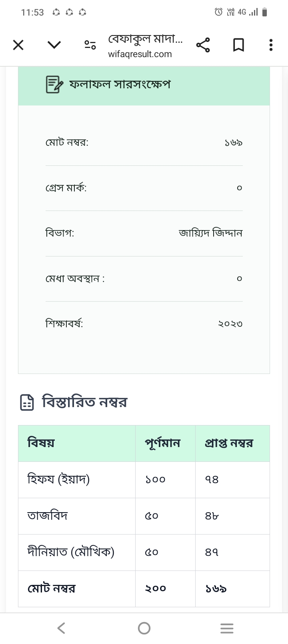Tap the বিভাগ value জায়্যিদ জিদ্দান
This screenshot has height=644, width=288.
tap(210, 233)
